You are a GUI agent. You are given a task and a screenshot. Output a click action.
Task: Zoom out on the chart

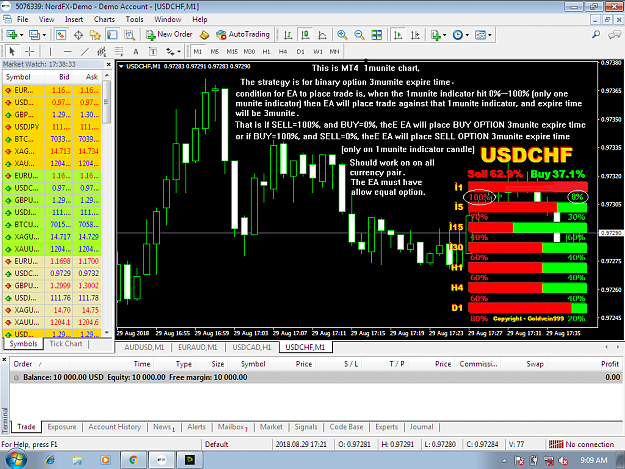(x=359, y=35)
